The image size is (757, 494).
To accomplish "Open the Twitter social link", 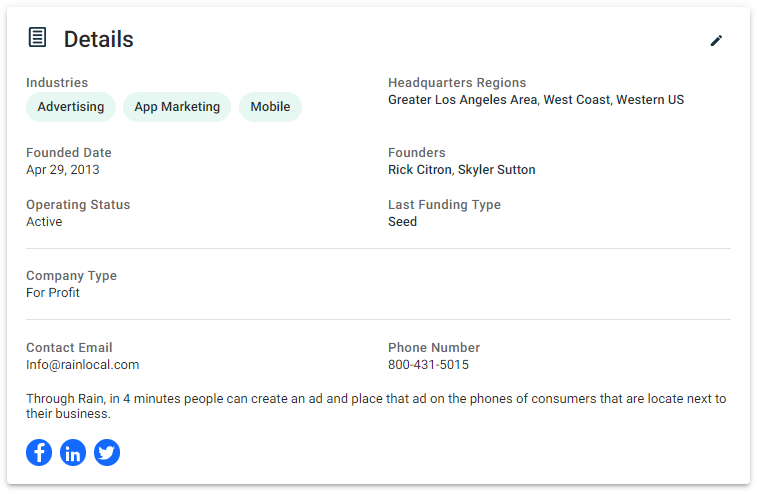I will coord(107,453).
